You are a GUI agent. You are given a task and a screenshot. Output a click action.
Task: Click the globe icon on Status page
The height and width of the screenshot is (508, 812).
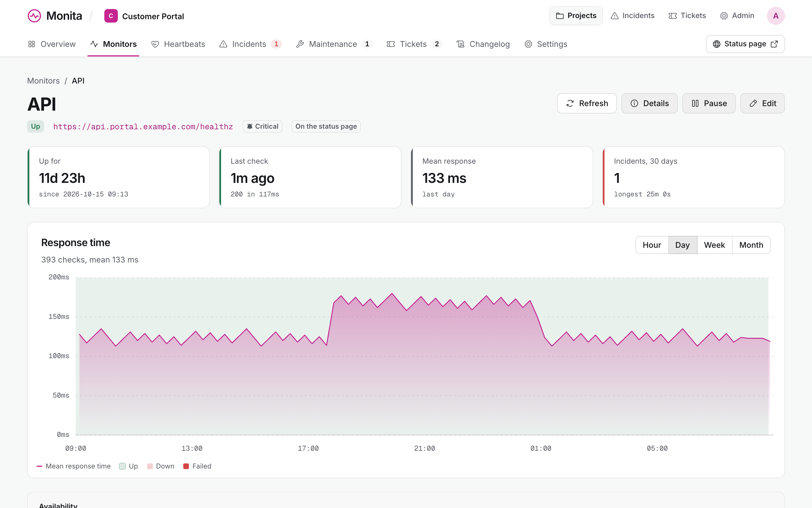click(716, 44)
